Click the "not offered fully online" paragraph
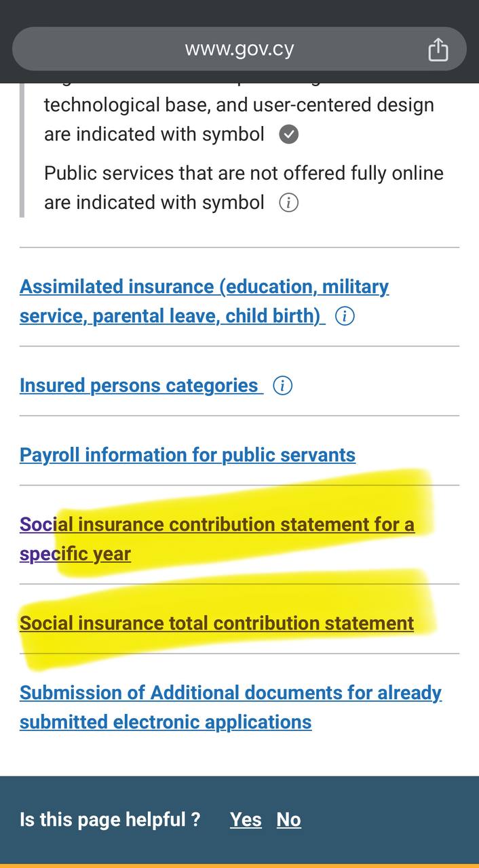 pyautogui.click(x=244, y=174)
